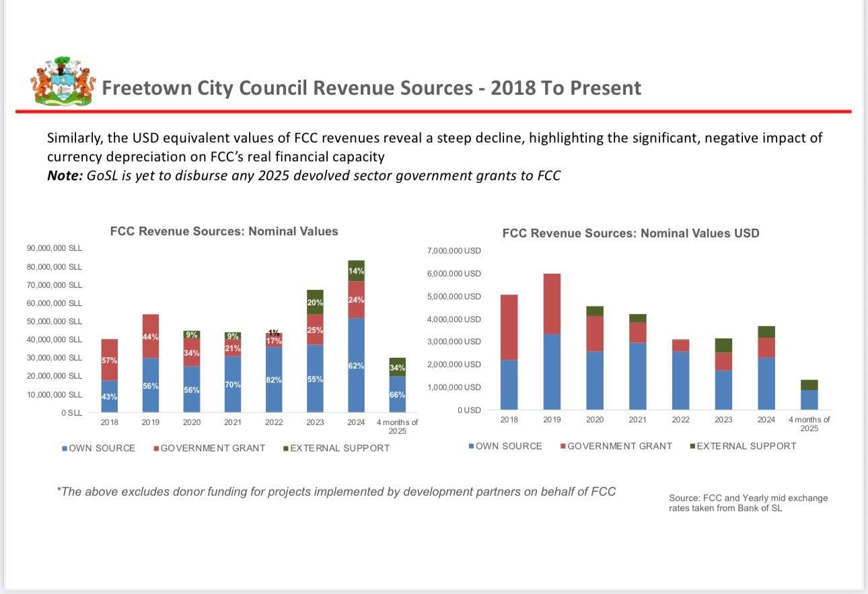Click the 34% external support segment of the 2025 bar
The height and width of the screenshot is (594, 868).
click(x=397, y=367)
